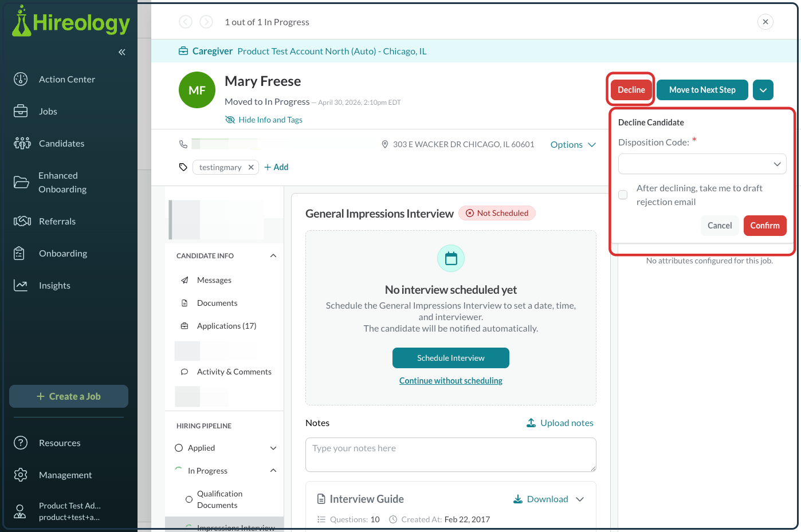The image size is (801, 532).
Task: Open the dropdown arrow beside Move to Next Step
Action: pyautogui.click(x=763, y=90)
